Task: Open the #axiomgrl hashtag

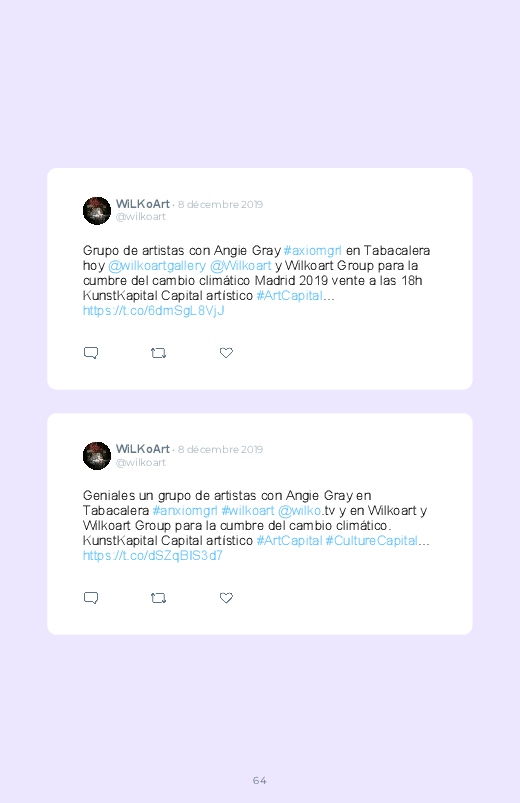Action: (x=313, y=251)
